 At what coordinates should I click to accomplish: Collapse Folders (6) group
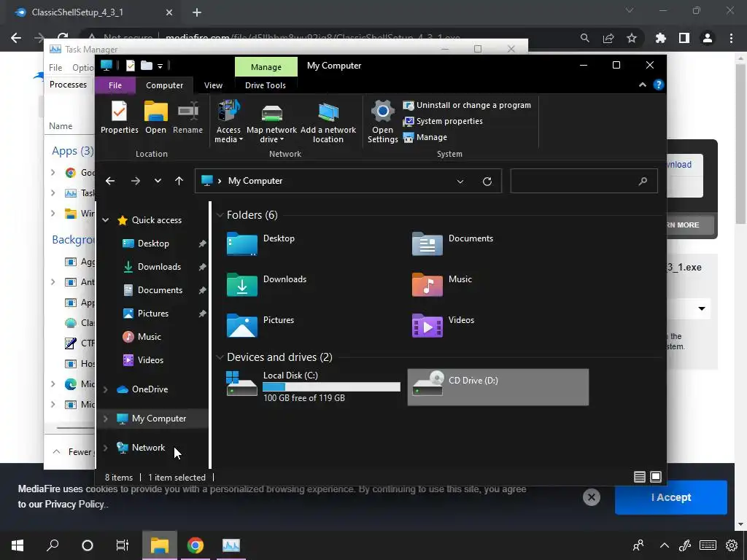tap(220, 215)
